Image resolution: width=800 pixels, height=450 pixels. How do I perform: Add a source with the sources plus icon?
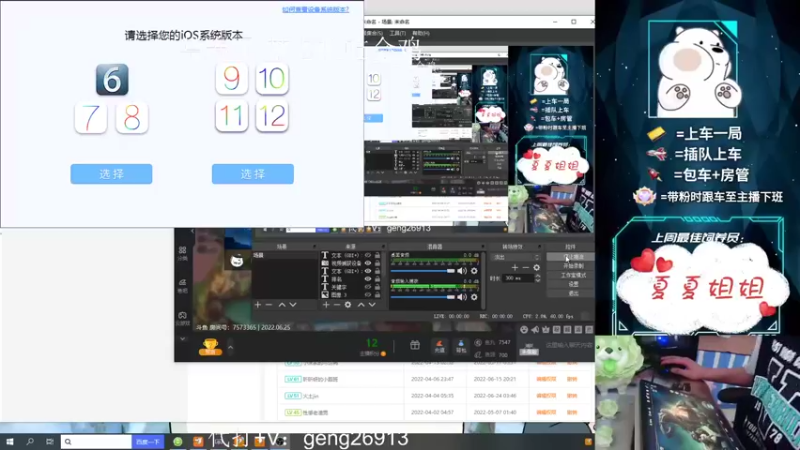(326, 305)
